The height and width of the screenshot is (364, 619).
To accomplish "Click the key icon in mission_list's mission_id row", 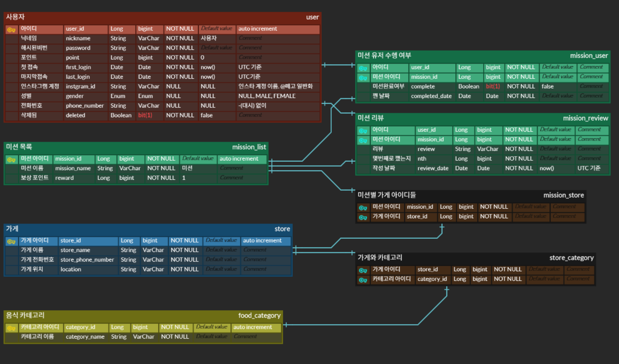I will click(x=11, y=159).
